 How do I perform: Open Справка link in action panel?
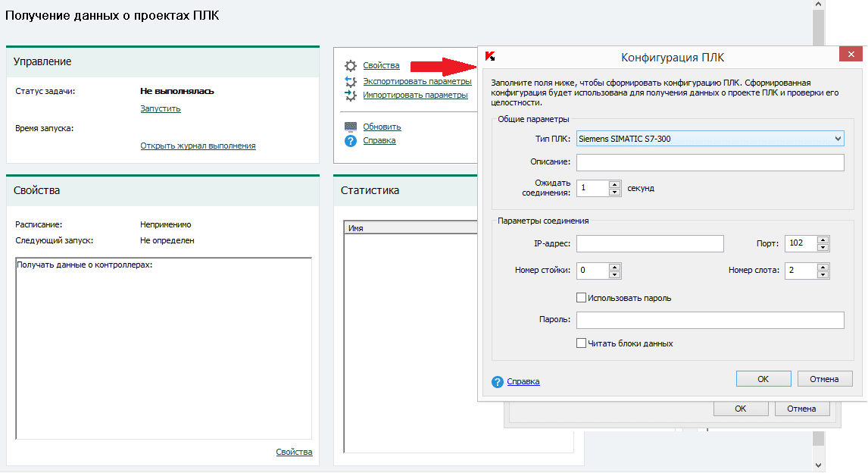[379, 141]
